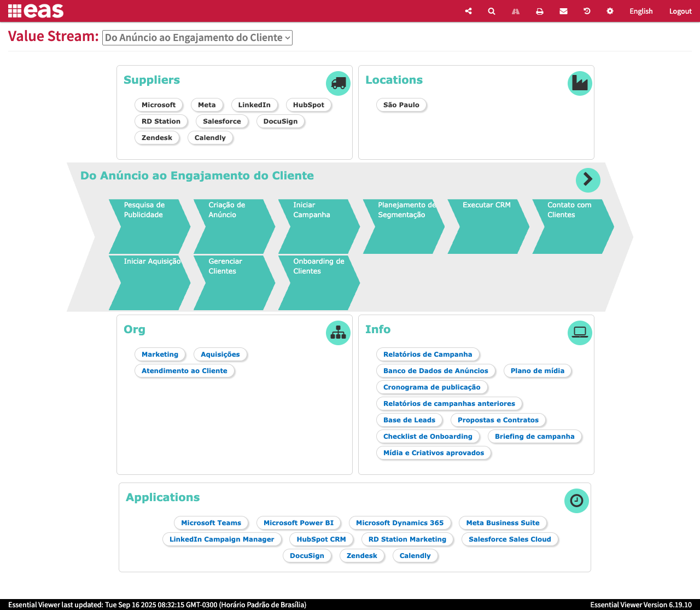The image size is (700, 610).
Task: Open the Propostas e Contratos link
Action: pyautogui.click(x=498, y=420)
